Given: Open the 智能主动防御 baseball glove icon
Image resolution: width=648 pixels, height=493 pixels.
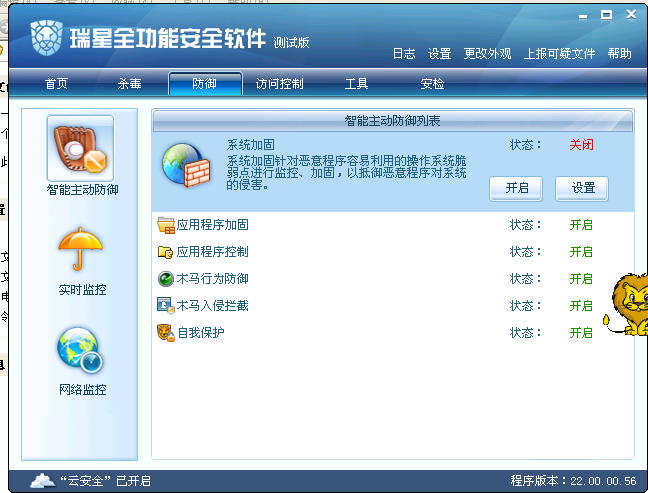Looking at the screenshot, I should pyautogui.click(x=80, y=148).
